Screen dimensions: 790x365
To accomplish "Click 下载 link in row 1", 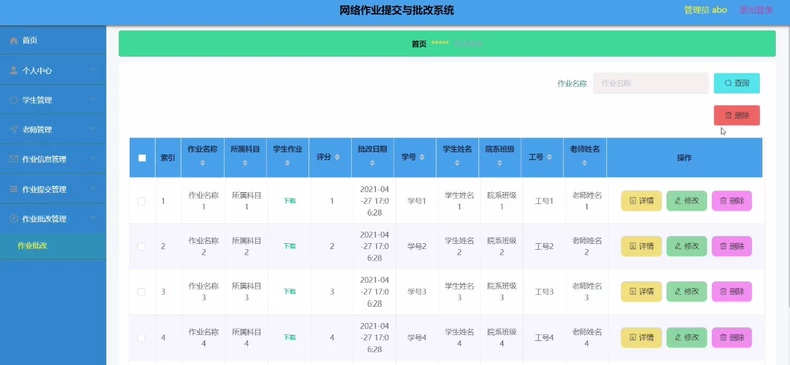I will pyautogui.click(x=289, y=201).
